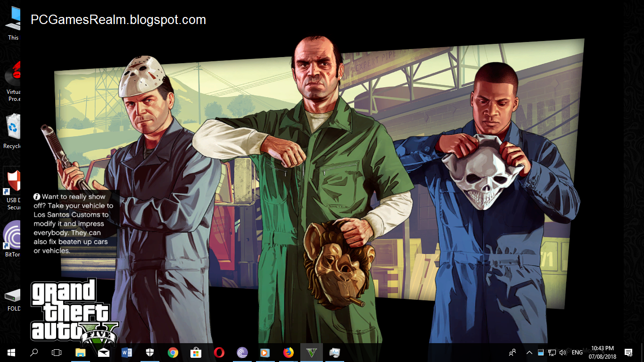Select the USB Disk Security desktop shortcut
This screenshot has height=362, width=644.
[x=12, y=189]
